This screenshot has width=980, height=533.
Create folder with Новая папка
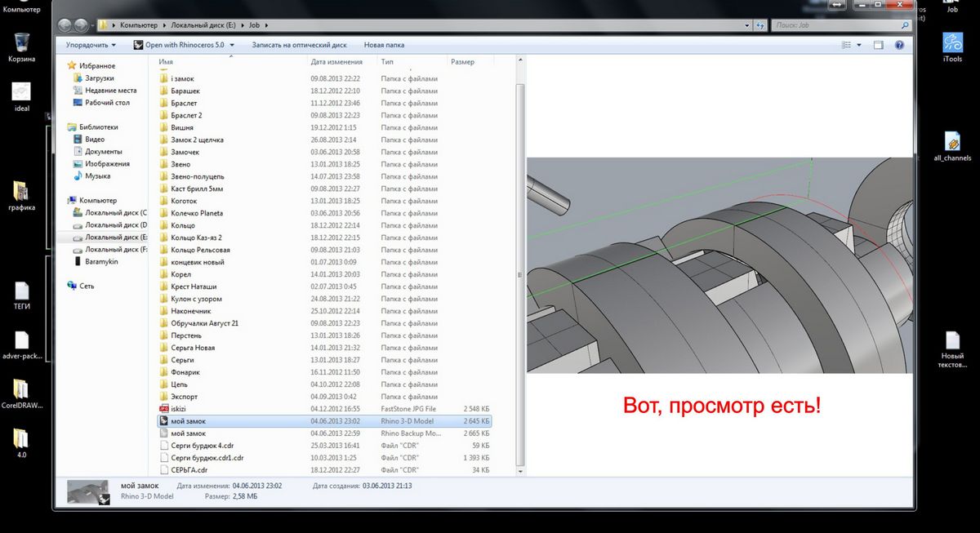(x=384, y=45)
